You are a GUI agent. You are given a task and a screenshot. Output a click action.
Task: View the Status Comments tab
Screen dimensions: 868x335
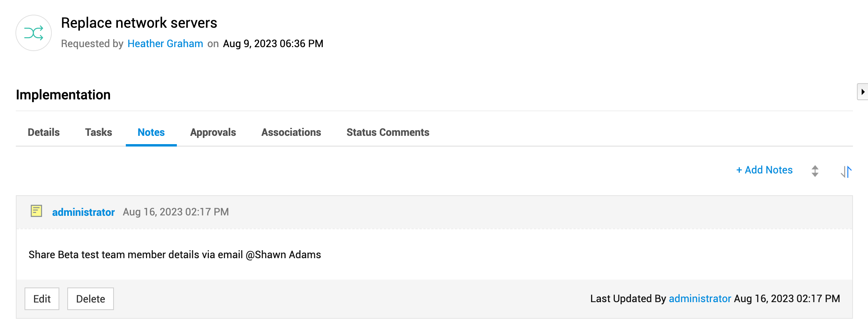[x=388, y=132]
